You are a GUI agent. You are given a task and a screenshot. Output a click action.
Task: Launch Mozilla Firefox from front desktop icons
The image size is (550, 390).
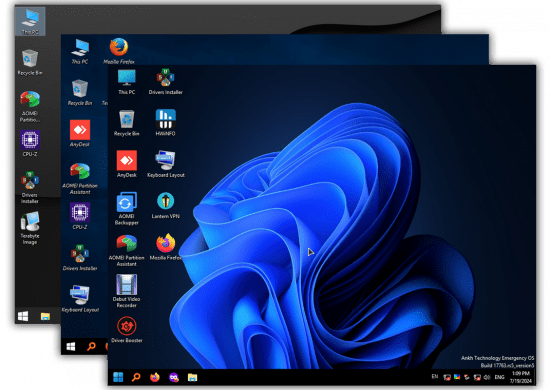coord(166,247)
